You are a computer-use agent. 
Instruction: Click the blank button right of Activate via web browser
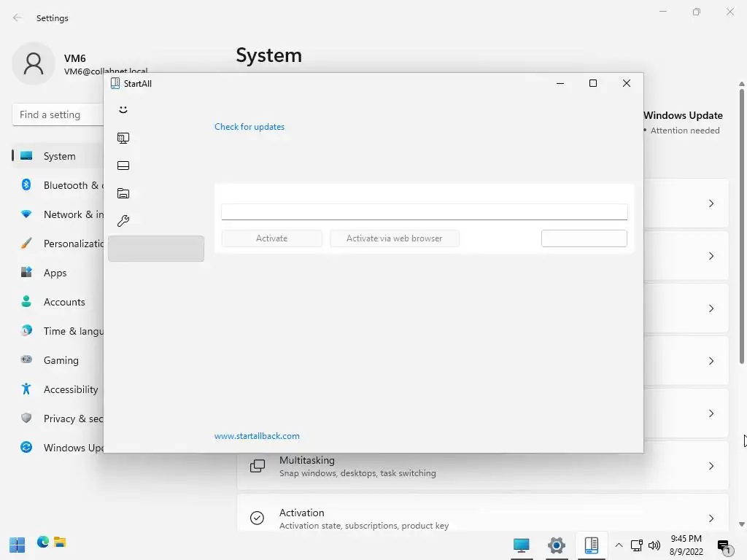pos(584,238)
